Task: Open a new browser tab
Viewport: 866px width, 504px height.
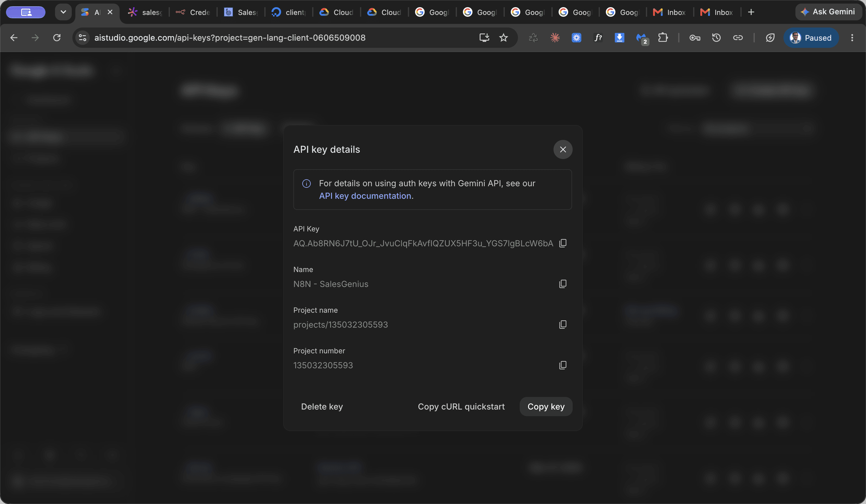Action: (x=751, y=12)
